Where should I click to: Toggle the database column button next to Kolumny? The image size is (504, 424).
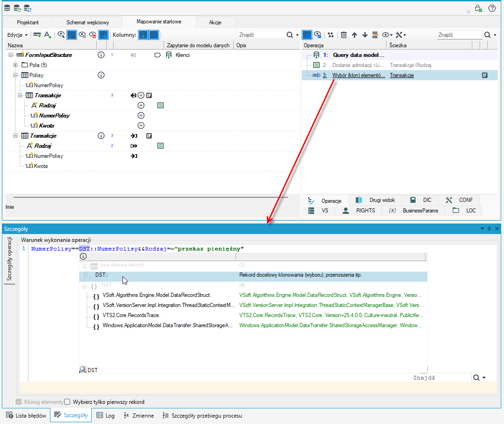[143, 35]
